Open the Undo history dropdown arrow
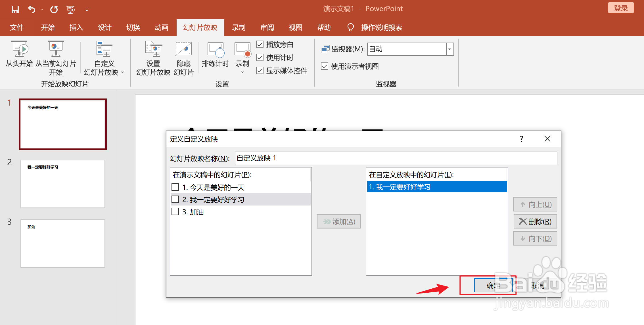Image resolution: width=644 pixels, height=325 pixels. (42, 10)
